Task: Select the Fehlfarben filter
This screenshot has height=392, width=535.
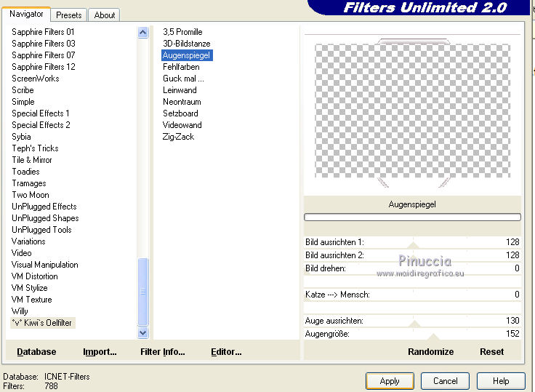Action: click(181, 67)
